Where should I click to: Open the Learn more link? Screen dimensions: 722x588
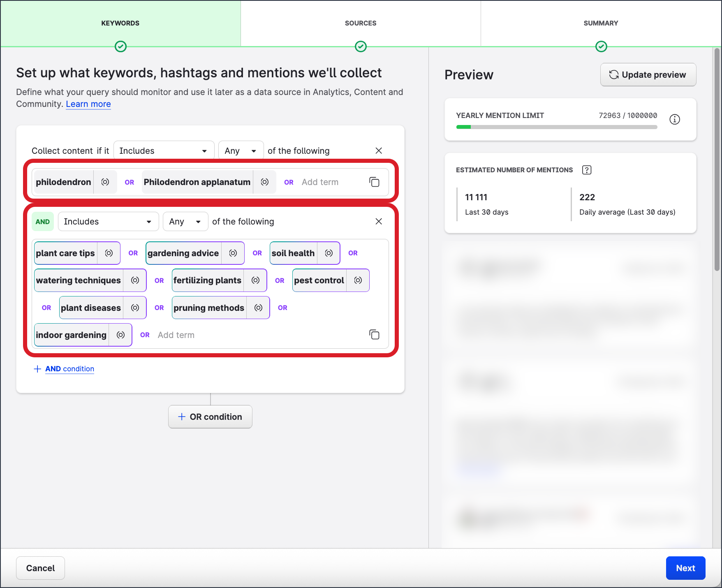(88, 104)
